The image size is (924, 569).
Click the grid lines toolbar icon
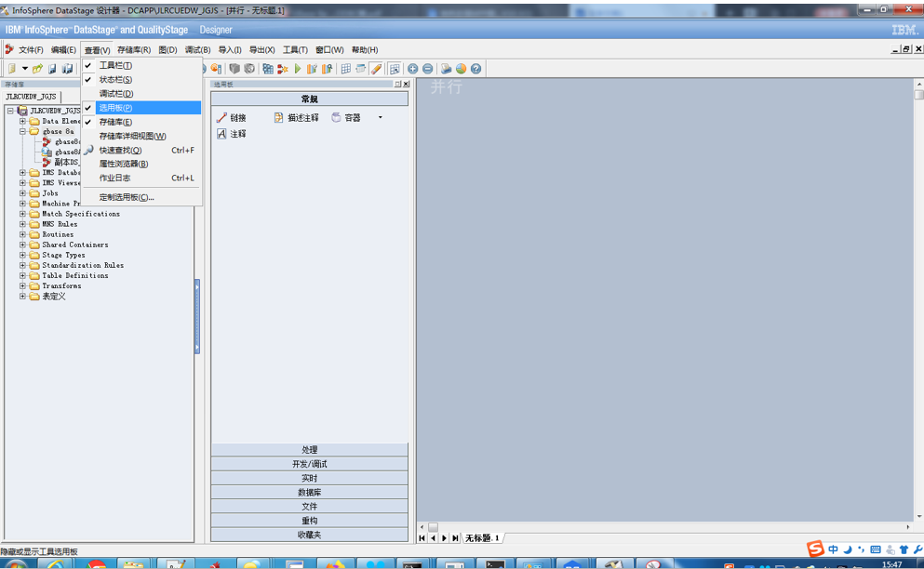tap(346, 69)
